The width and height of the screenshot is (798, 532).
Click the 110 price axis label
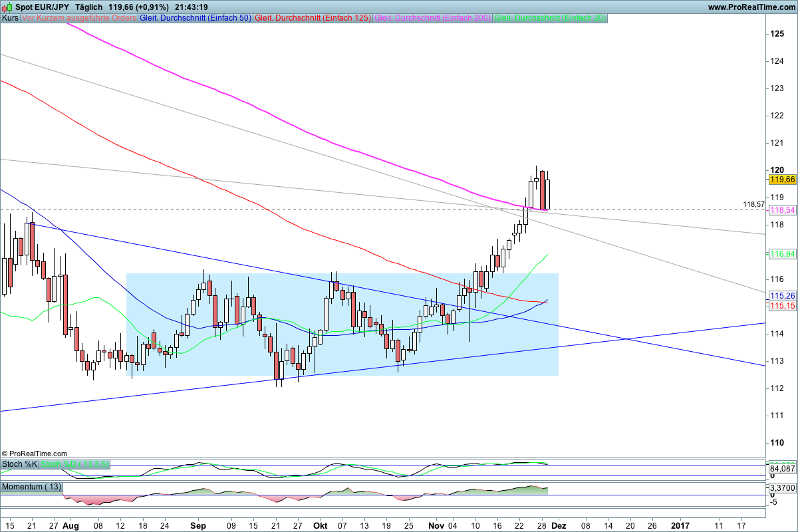pos(777,442)
